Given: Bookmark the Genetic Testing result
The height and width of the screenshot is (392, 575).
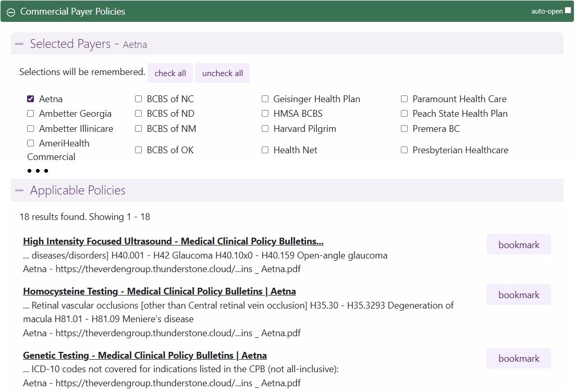Looking at the screenshot, I should (x=519, y=358).
